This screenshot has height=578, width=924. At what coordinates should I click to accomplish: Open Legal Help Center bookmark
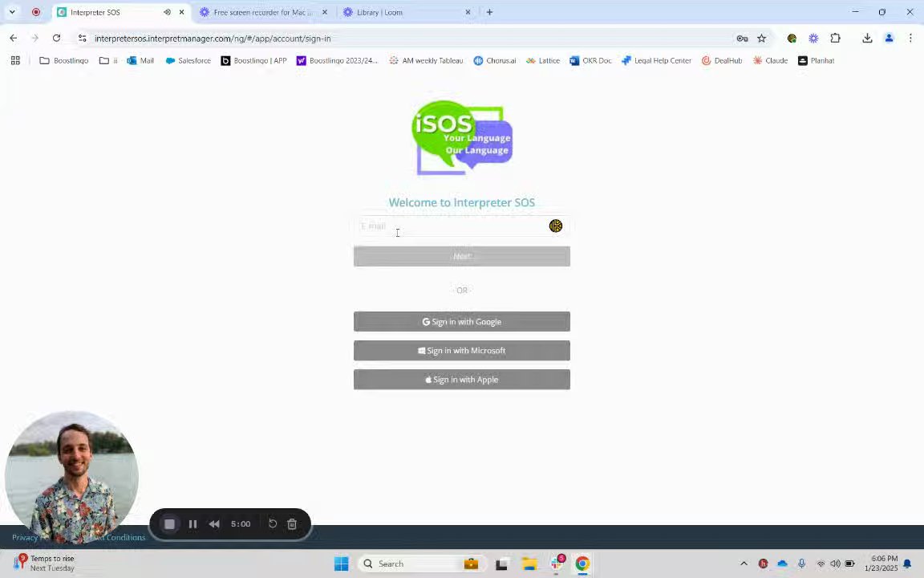pyautogui.click(x=656, y=60)
